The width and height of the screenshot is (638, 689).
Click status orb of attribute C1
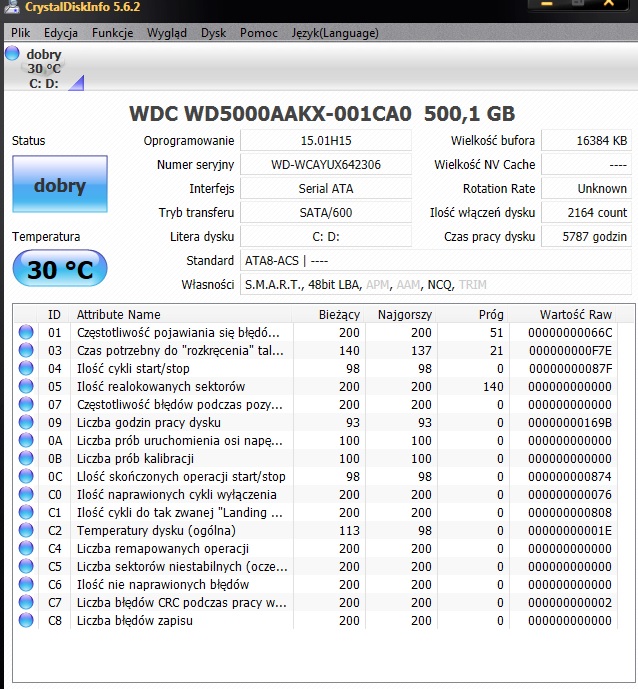[x=26, y=512]
